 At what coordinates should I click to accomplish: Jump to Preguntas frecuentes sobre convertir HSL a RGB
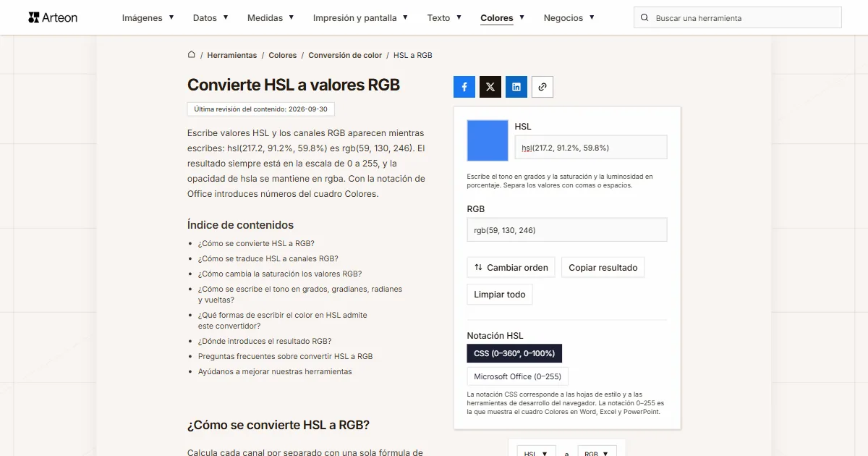(286, 356)
